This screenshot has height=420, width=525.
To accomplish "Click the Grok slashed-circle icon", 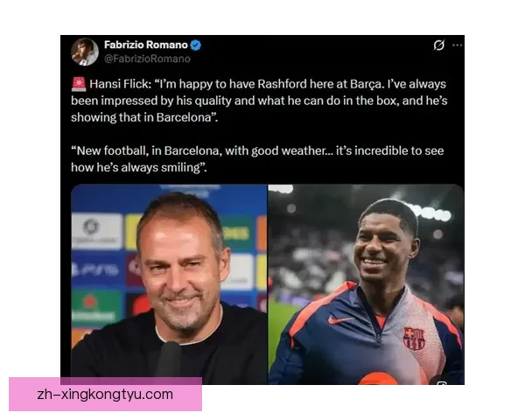I will [x=438, y=45].
